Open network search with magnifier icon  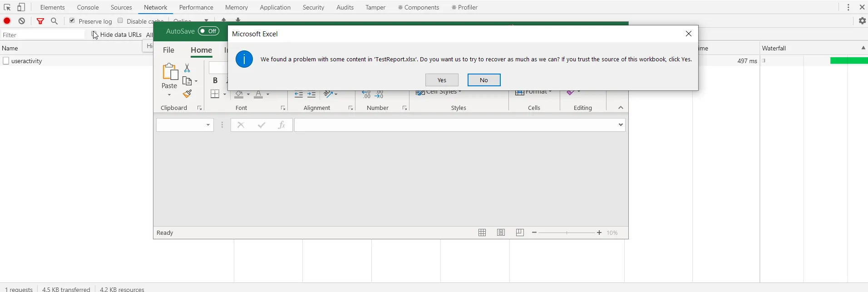(54, 21)
